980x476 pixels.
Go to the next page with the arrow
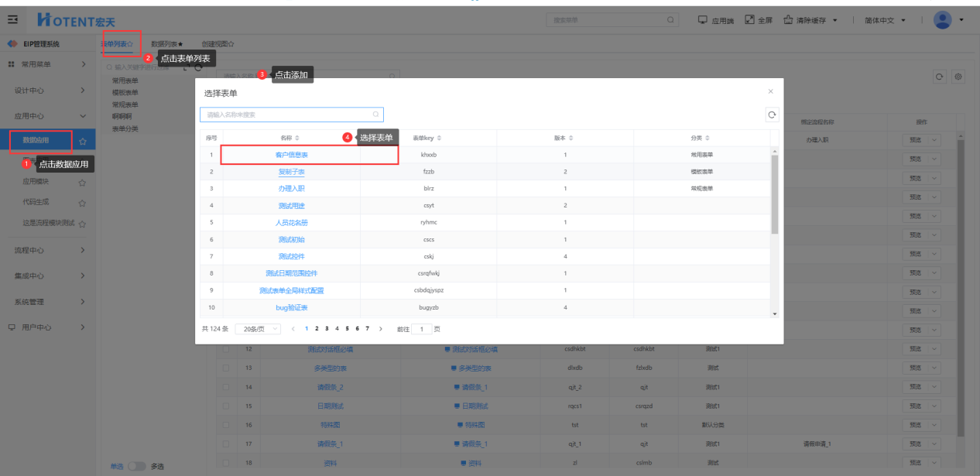pyautogui.click(x=381, y=329)
